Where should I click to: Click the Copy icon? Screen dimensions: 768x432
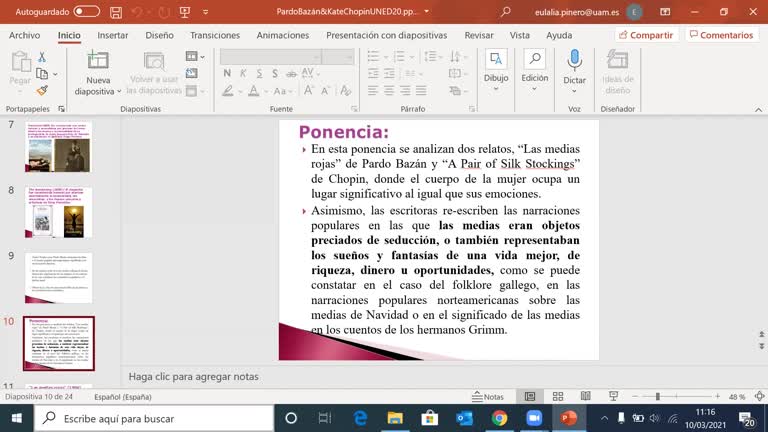point(42,74)
